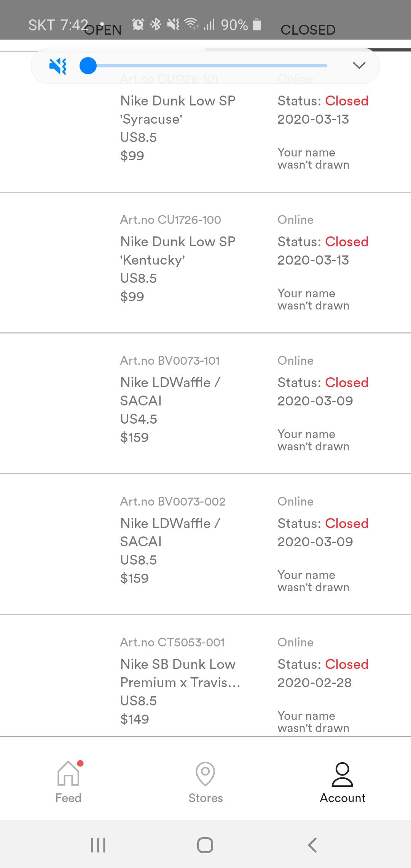Tap Art.no CU1726-100 label

pyautogui.click(x=170, y=220)
